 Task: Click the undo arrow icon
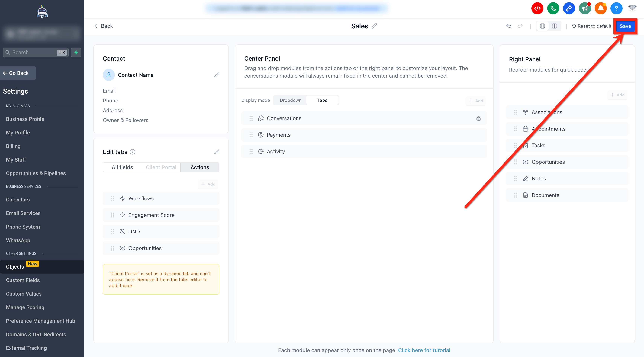click(508, 26)
